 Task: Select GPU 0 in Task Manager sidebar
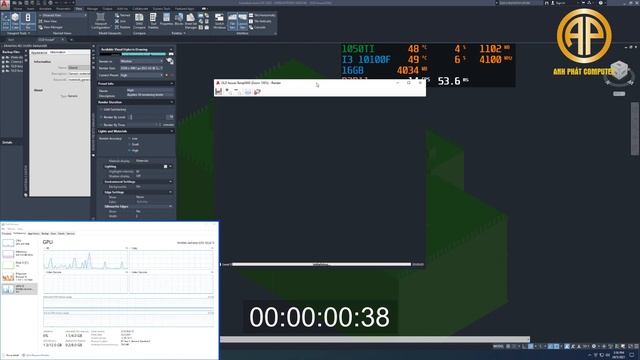(x=19, y=289)
